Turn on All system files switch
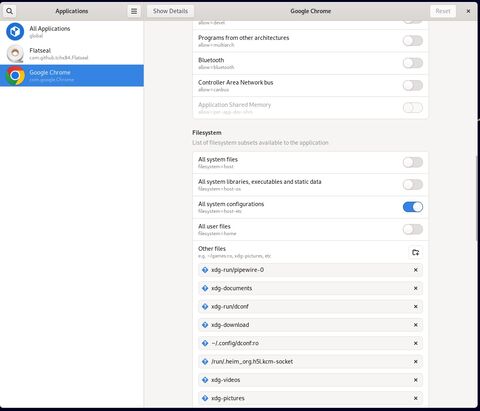The width and height of the screenshot is (480, 411). (x=413, y=162)
